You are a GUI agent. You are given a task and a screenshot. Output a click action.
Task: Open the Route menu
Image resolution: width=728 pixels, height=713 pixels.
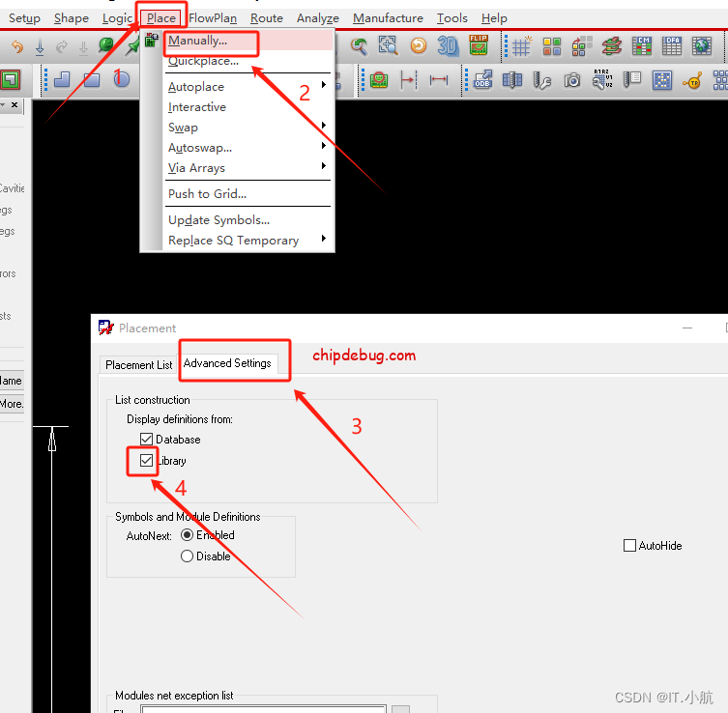tap(267, 18)
